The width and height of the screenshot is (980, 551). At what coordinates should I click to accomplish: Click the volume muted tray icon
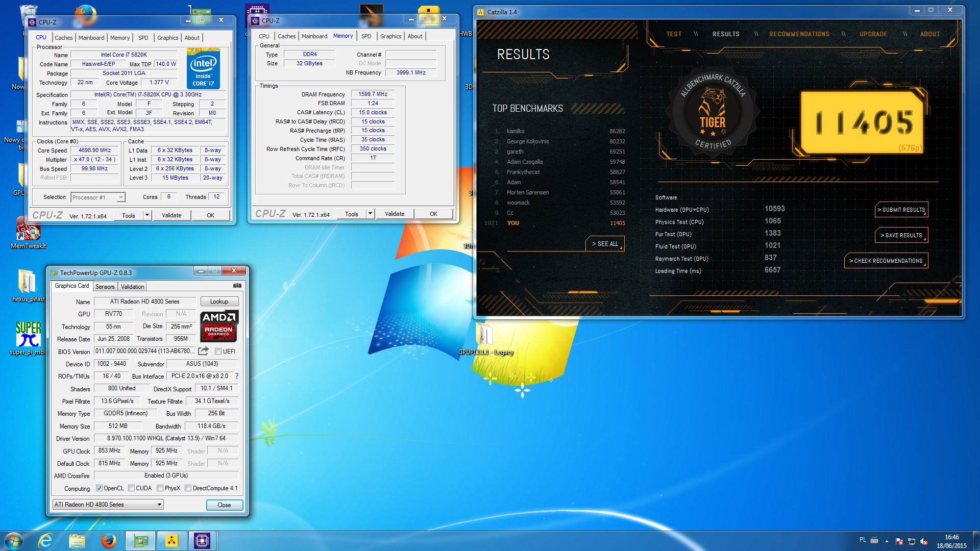(924, 541)
